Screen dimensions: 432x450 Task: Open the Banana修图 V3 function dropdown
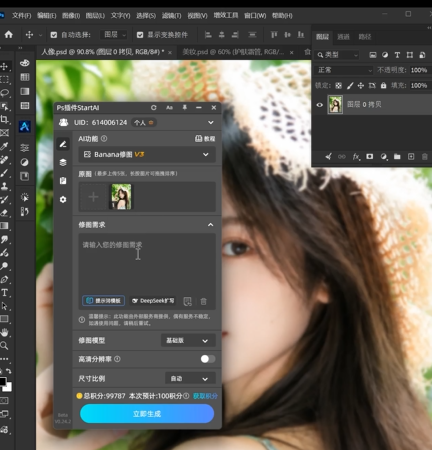pyautogui.click(x=147, y=154)
